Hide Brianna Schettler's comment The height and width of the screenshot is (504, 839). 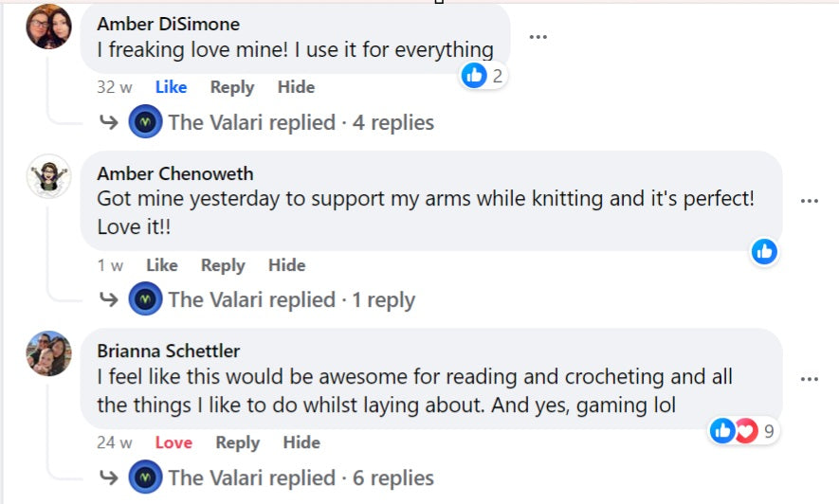(301, 442)
